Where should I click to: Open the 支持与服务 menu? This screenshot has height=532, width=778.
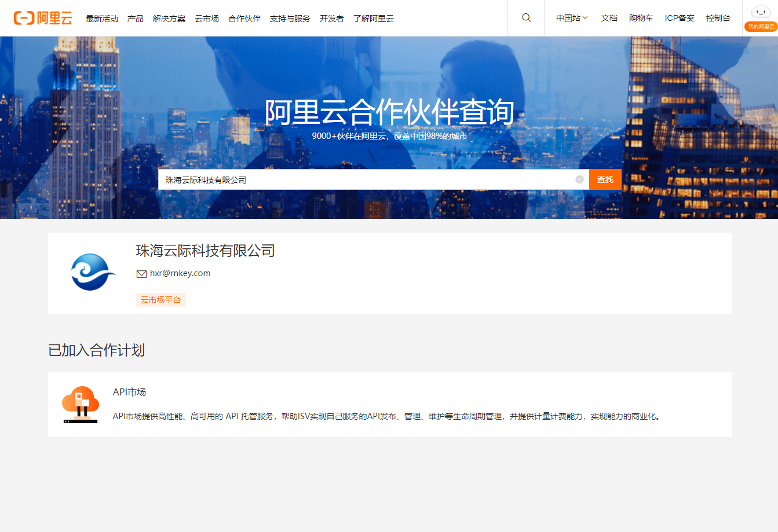(290, 19)
